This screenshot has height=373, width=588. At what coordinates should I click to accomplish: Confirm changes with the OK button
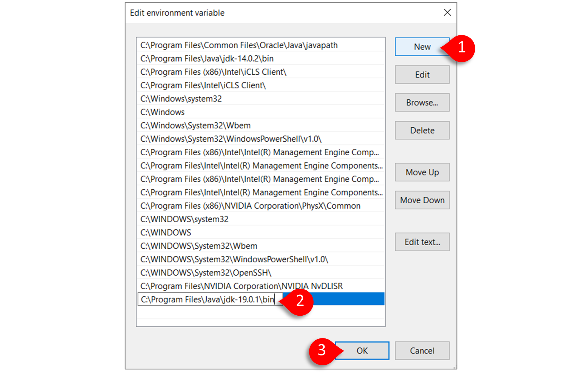point(362,351)
